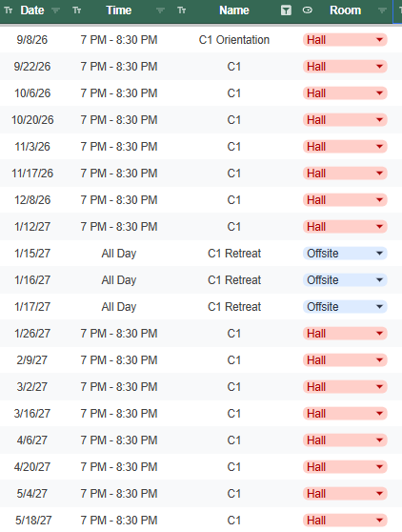
Task: Open the Time column filter arrow
Action: tap(160, 10)
